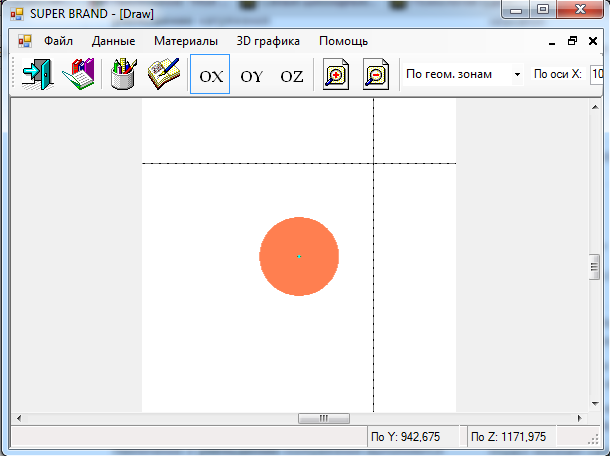Restore the inner Draw document window

point(573,41)
